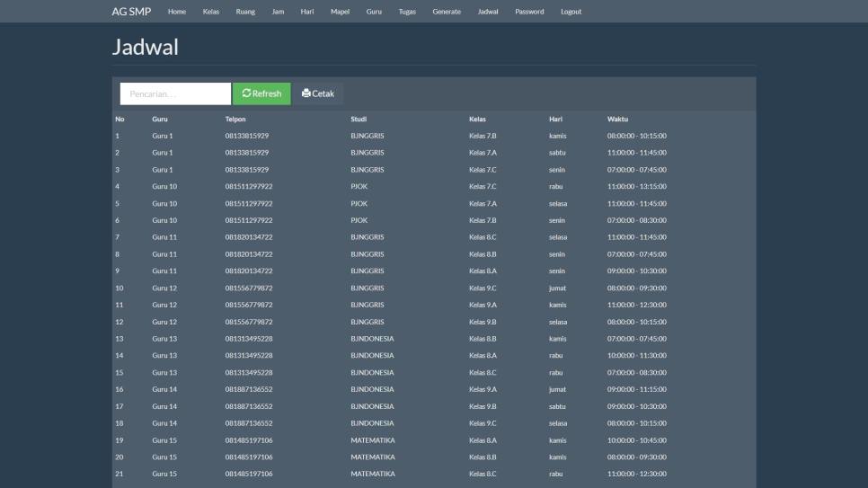Click the printer icon on the Cetak button

pyautogui.click(x=306, y=93)
